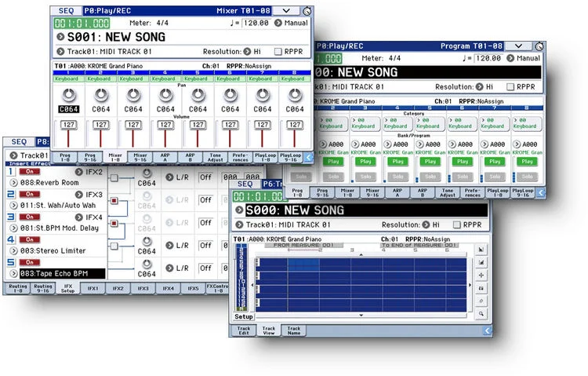
Task: Click the Setup button in Track View
Action: click(x=243, y=316)
